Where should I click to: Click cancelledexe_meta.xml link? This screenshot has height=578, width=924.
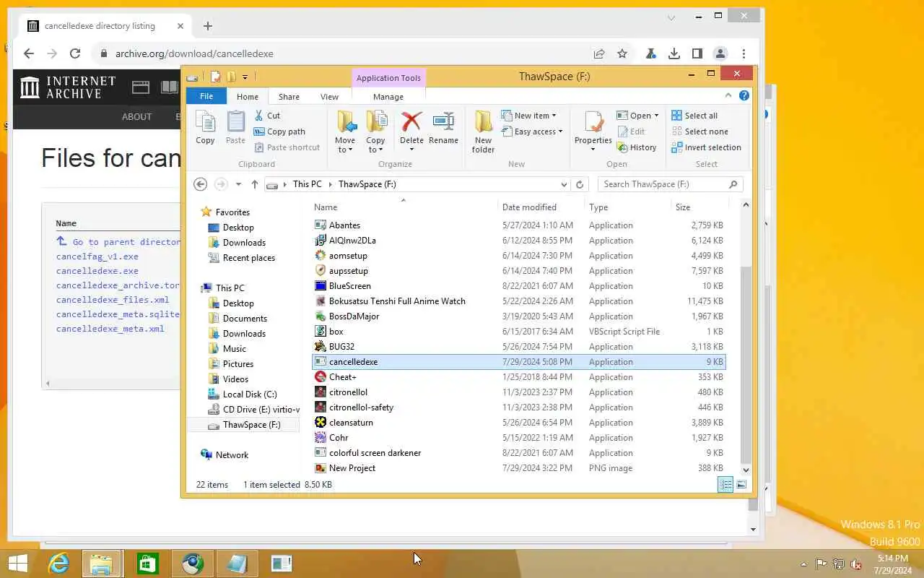pyautogui.click(x=110, y=329)
